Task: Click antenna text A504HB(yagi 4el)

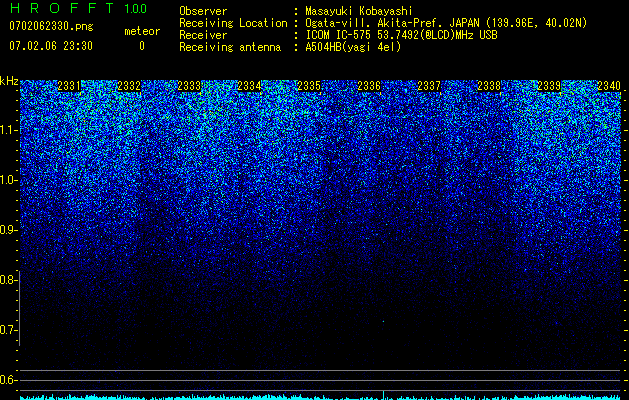Action: tap(353, 47)
